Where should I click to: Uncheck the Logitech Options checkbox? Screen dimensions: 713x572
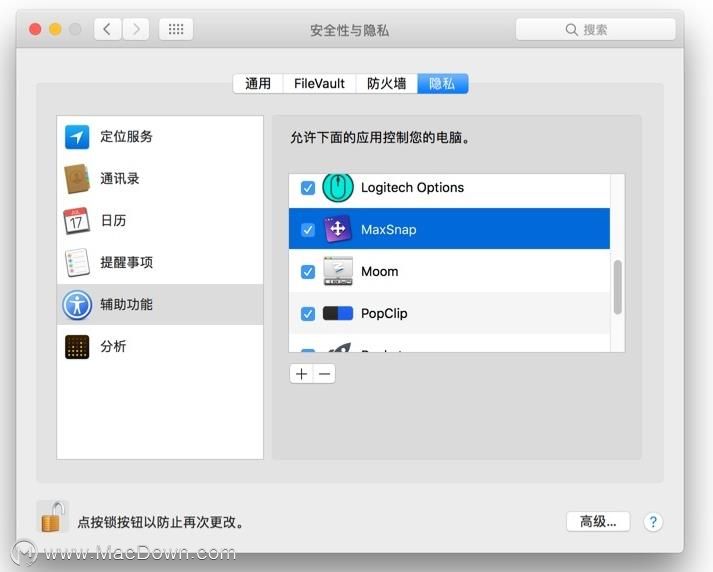tap(308, 188)
